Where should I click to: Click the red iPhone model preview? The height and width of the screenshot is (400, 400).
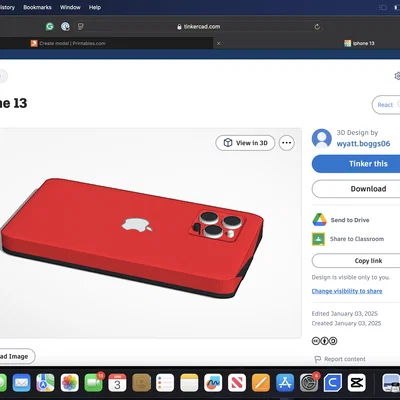click(132, 238)
